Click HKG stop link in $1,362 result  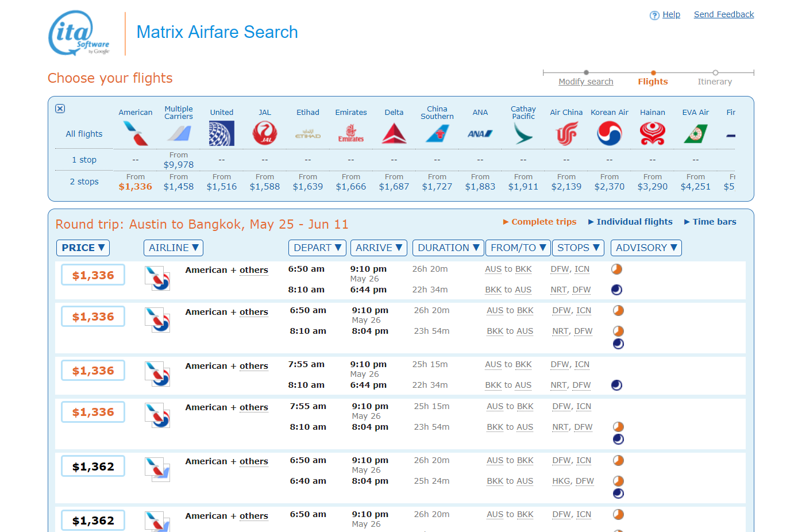(561, 481)
